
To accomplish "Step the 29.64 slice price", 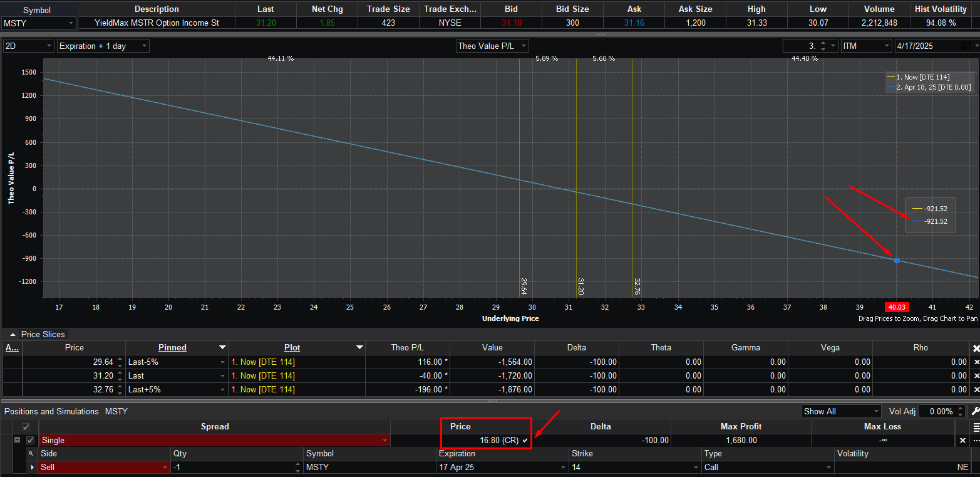I will (120, 362).
